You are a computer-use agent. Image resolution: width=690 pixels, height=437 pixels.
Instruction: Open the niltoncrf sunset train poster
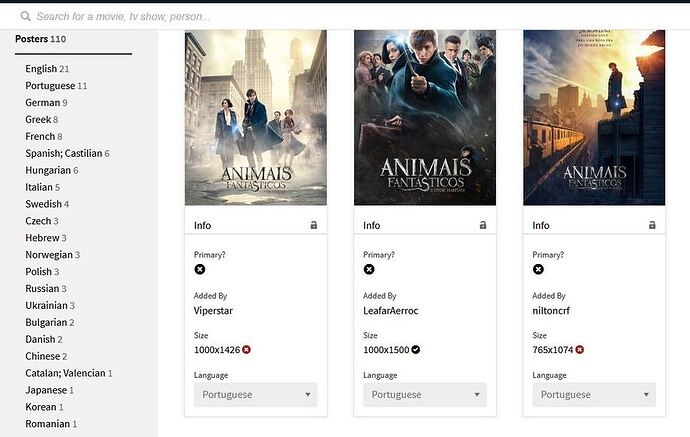coord(594,118)
